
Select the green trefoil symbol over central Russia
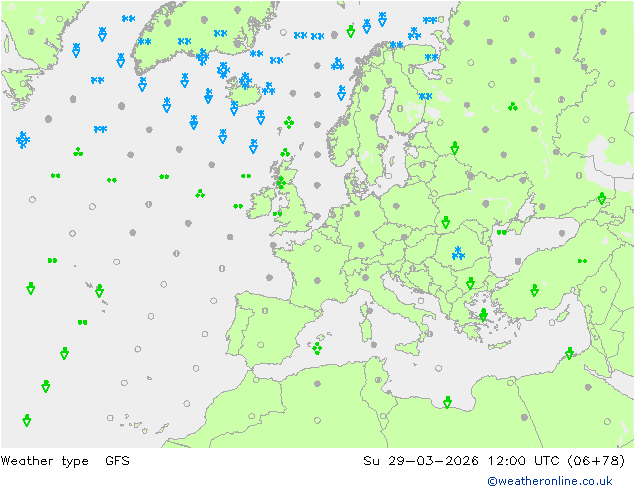513,107
